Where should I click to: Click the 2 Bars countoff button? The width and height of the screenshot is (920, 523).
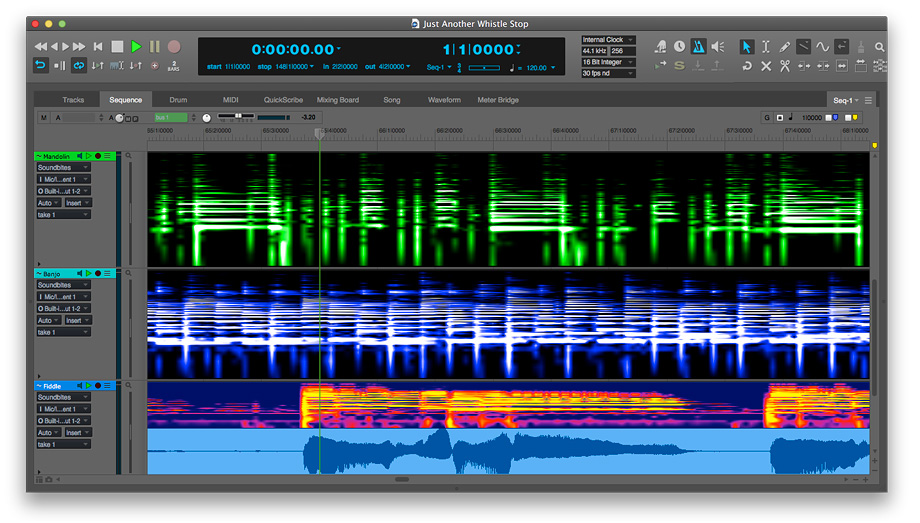tap(174, 66)
